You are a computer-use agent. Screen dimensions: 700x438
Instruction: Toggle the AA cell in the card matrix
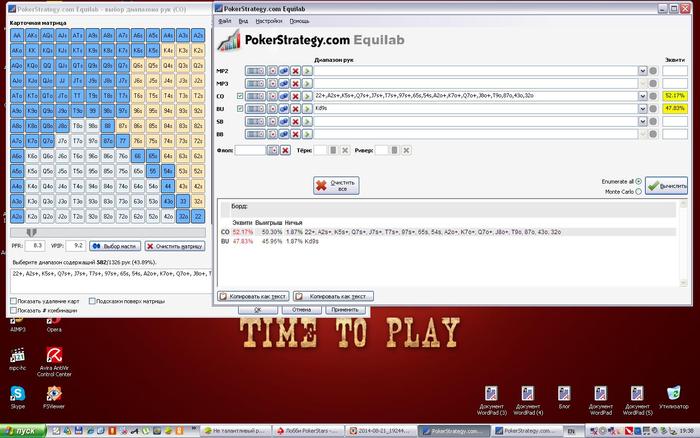coord(17,35)
